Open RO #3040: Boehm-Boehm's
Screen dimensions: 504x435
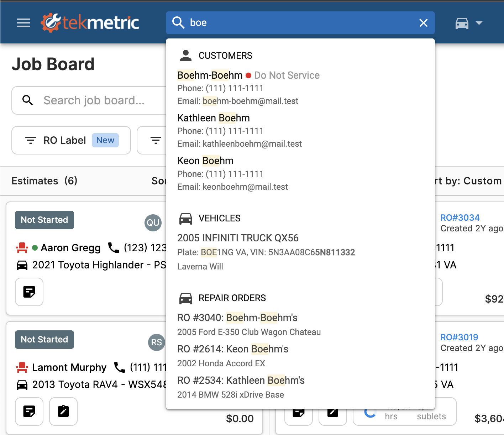coord(237,318)
